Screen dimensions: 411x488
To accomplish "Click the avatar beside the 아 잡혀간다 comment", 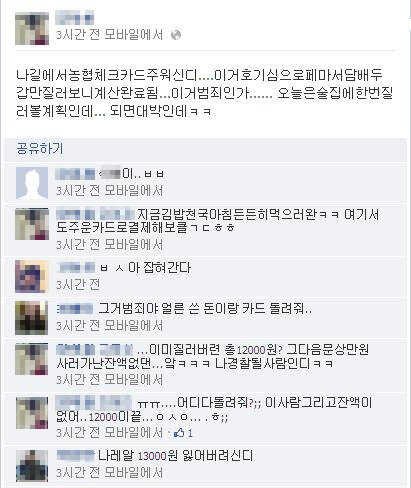I will [x=32, y=276].
